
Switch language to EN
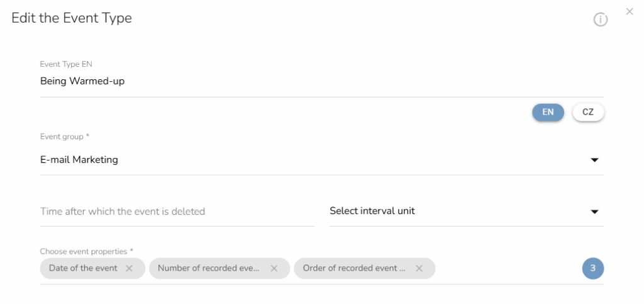point(548,112)
